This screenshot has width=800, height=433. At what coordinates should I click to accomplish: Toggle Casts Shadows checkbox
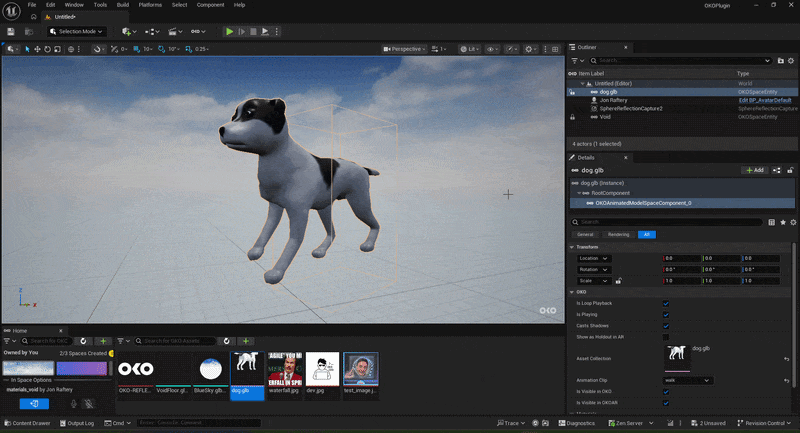(x=666, y=326)
